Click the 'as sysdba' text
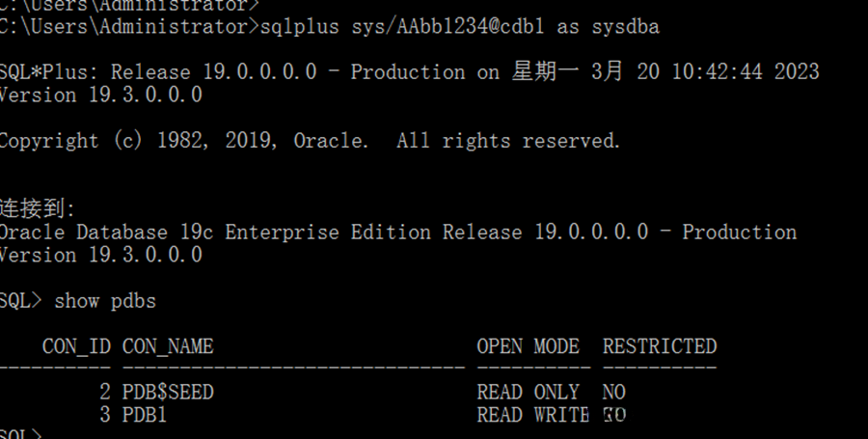The width and height of the screenshot is (868, 439). 609,26
